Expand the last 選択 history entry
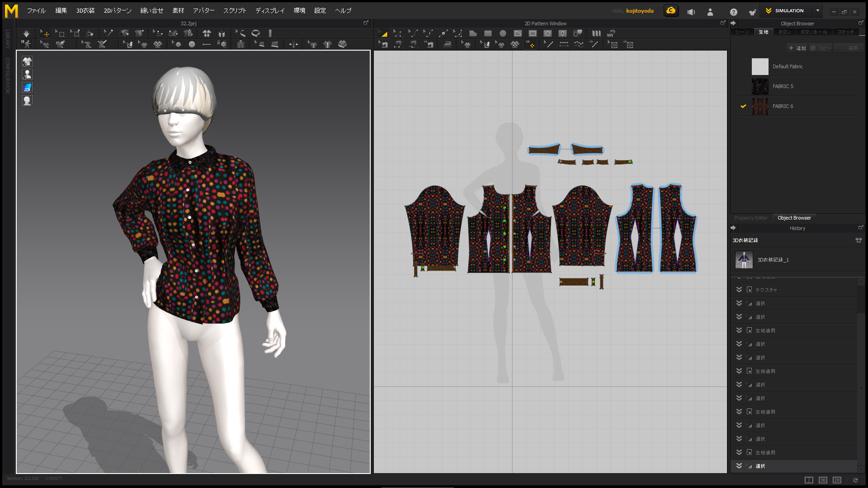The image size is (868, 488). pyautogui.click(x=739, y=466)
